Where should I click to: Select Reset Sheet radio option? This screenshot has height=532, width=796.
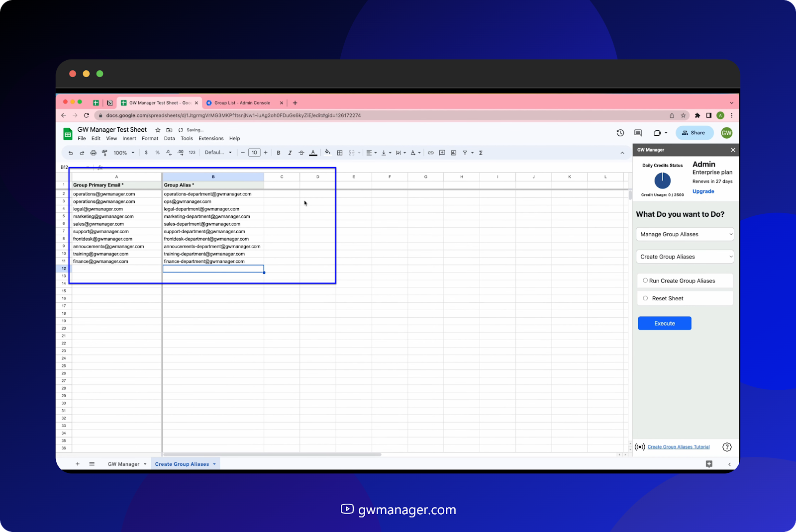[x=645, y=298]
